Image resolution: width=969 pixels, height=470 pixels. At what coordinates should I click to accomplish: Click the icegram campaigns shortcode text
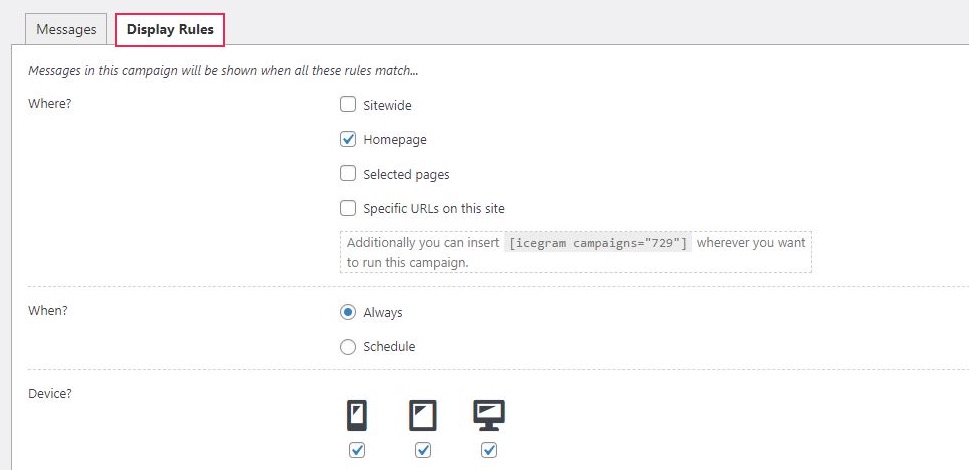coord(598,243)
